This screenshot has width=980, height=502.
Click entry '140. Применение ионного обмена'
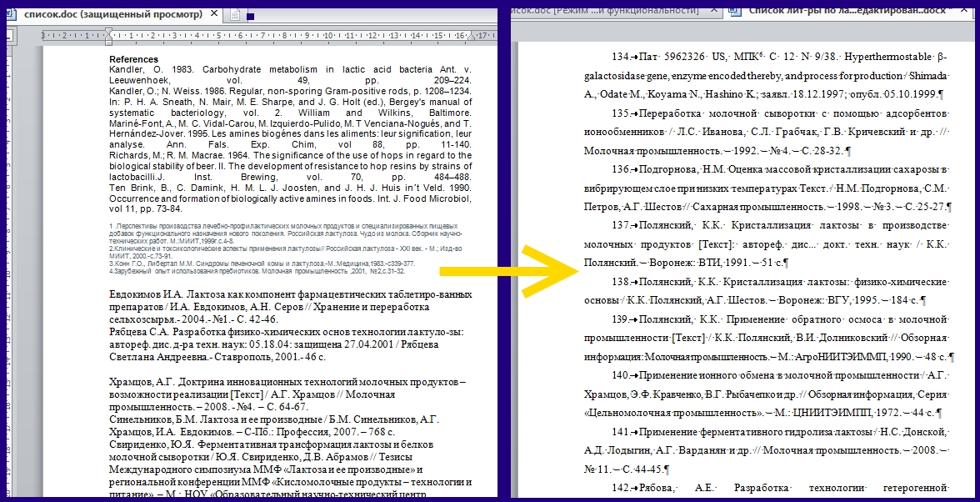click(779, 376)
